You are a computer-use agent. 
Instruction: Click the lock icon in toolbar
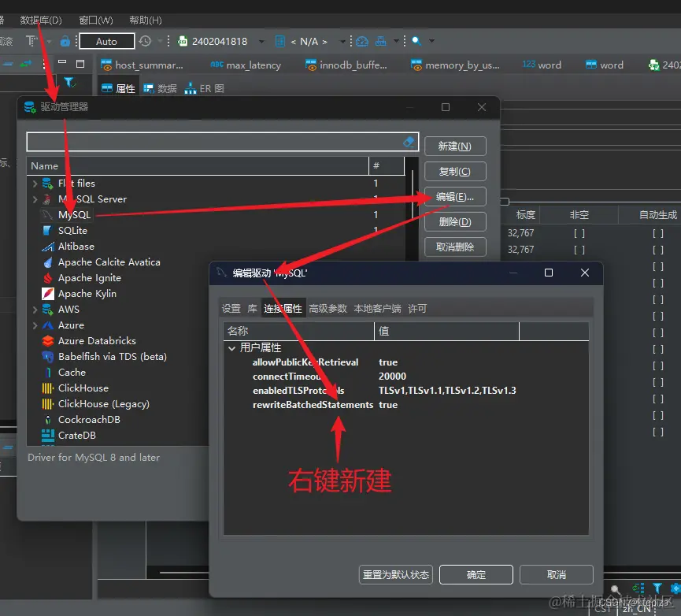pos(65,41)
